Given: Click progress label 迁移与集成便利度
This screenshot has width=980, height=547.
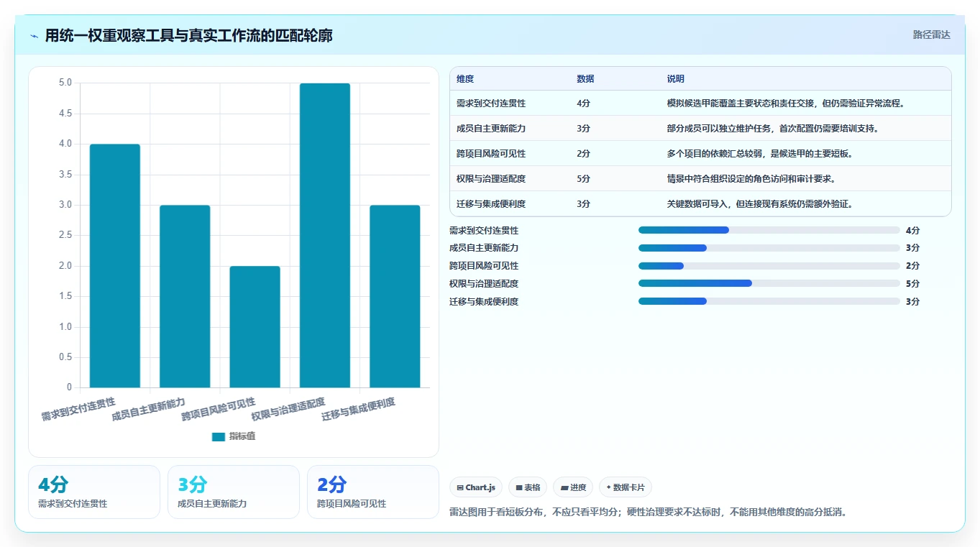Looking at the screenshot, I should pos(484,301).
